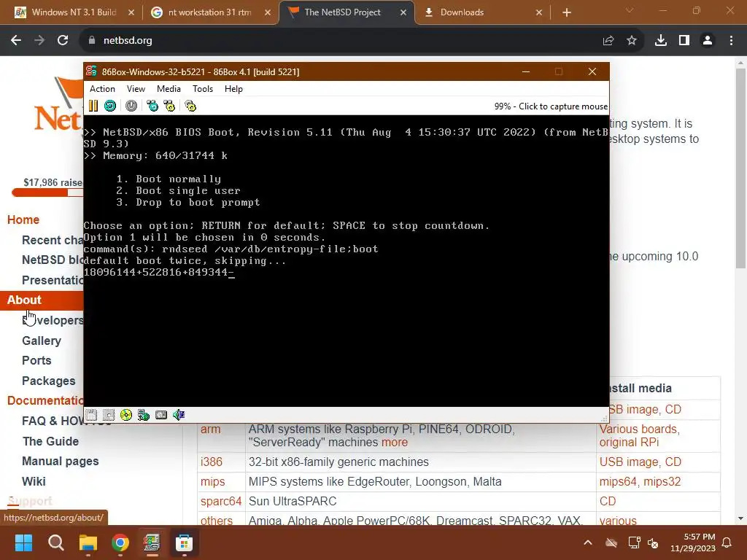Screen dimensions: 747x560
Task: Click the emulator screen to capture mouse
Action: click(347, 261)
